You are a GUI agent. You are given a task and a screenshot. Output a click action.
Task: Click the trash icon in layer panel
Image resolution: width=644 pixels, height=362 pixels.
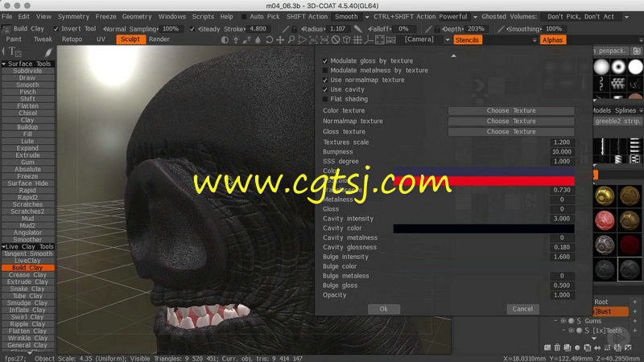pos(557,348)
